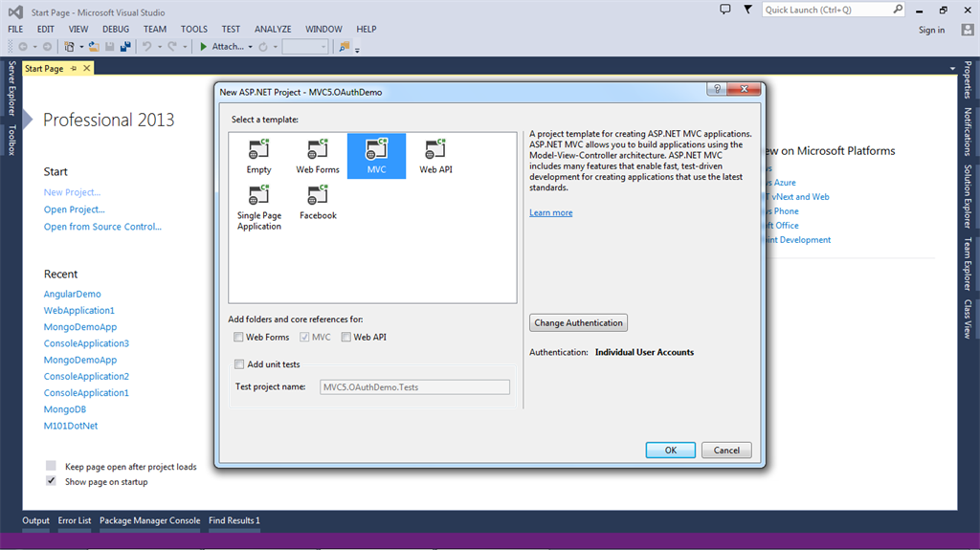This screenshot has height=550, width=980.
Task: Follow the Learn more link
Action: pos(550,212)
